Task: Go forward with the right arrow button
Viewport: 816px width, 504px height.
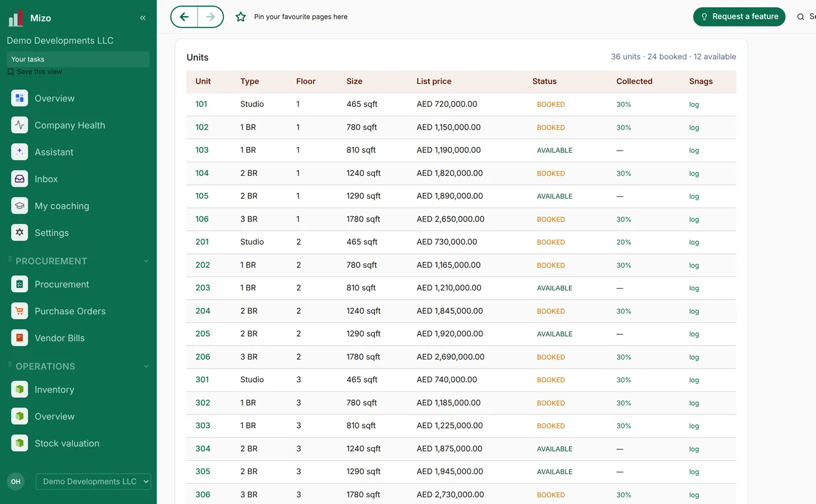Action: pyautogui.click(x=211, y=17)
